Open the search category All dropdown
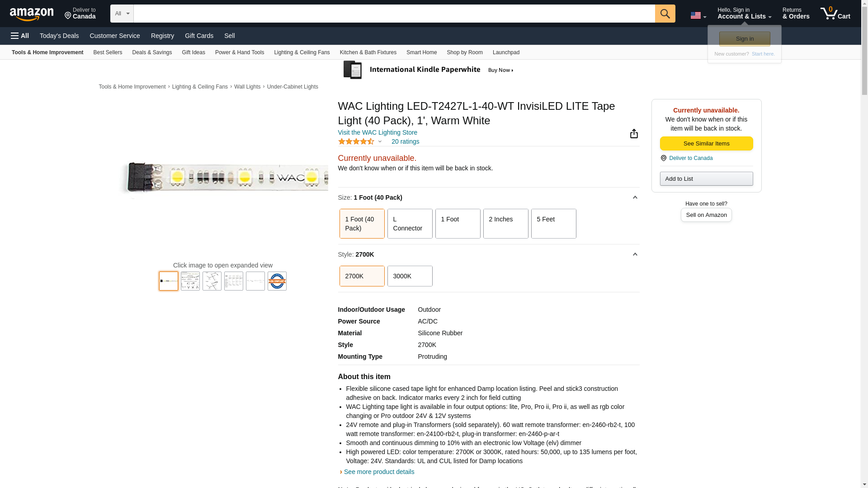 [122, 14]
